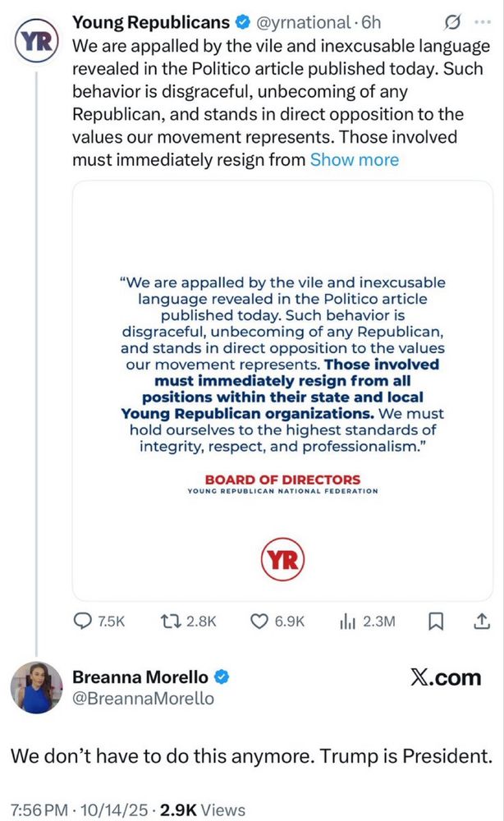Expand the post with Show more

pos(354,159)
